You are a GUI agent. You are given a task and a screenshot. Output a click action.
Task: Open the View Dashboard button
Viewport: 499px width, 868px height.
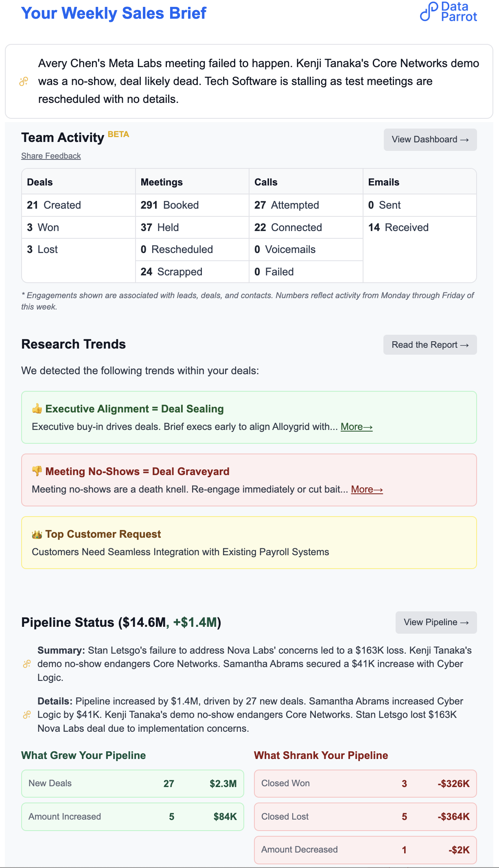tap(430, 140)
